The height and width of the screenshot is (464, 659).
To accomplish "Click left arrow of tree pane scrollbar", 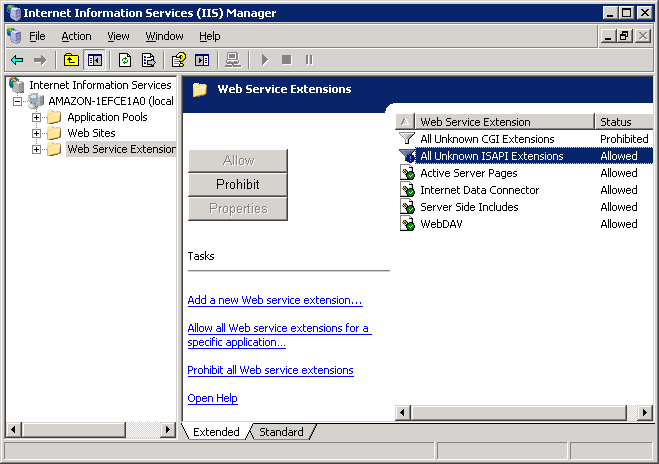I will pyautogui.click(x=14, y=430).
